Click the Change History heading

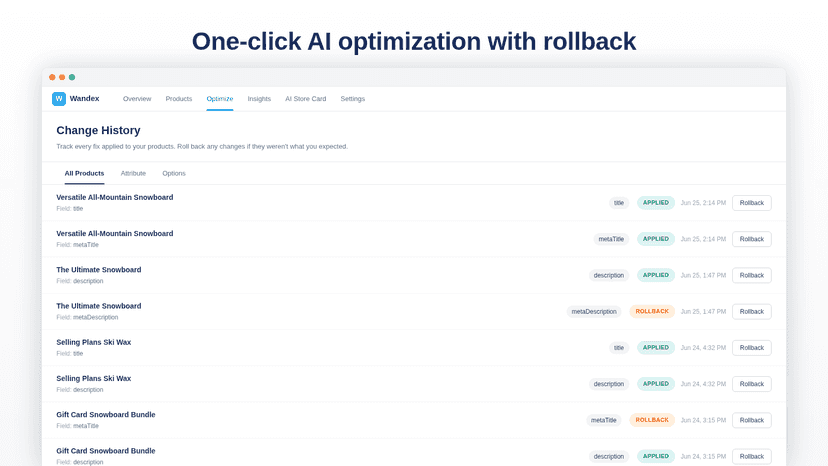98,131
